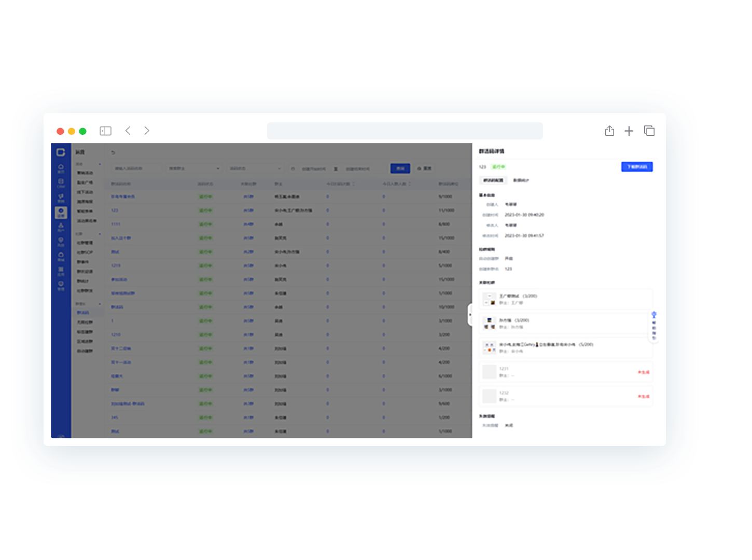Open a new tab with the plus icon

[629, 131]
